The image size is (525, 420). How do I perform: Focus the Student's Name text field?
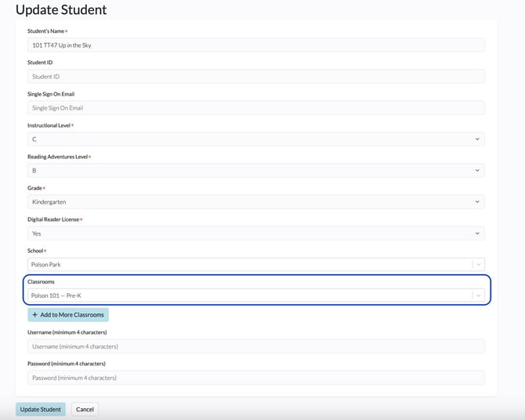255,45
